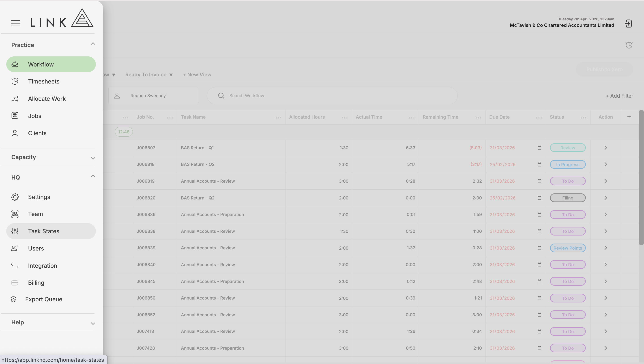The width and height of the screenshot is (644, 364).
Task: Open the Job No. column options menu
Action: [170, 118]
